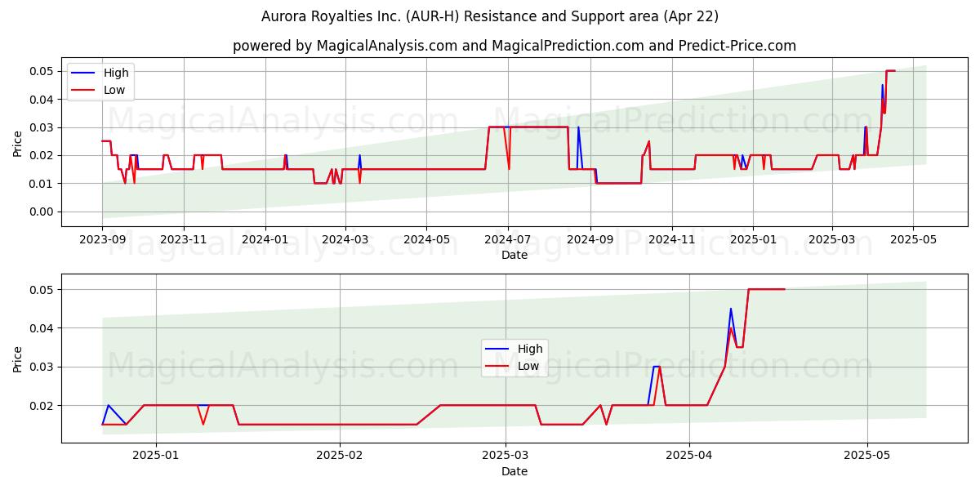Click the '2024-07' date tick label
The image size is (980, 490).
(x=507, y=240)
